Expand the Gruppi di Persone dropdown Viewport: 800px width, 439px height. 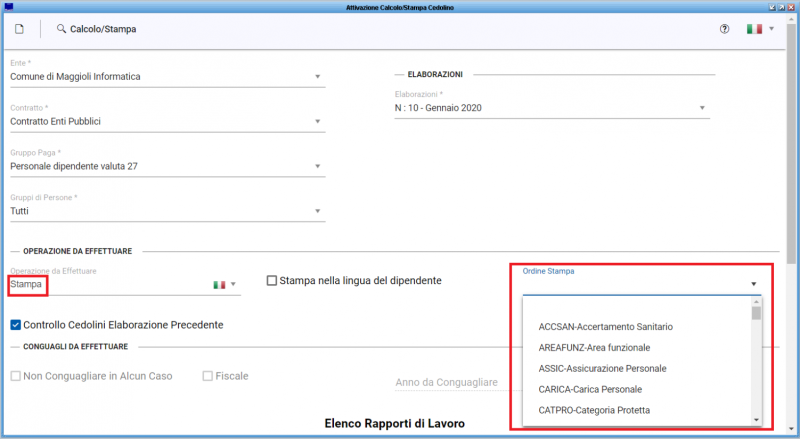[317, 211]
